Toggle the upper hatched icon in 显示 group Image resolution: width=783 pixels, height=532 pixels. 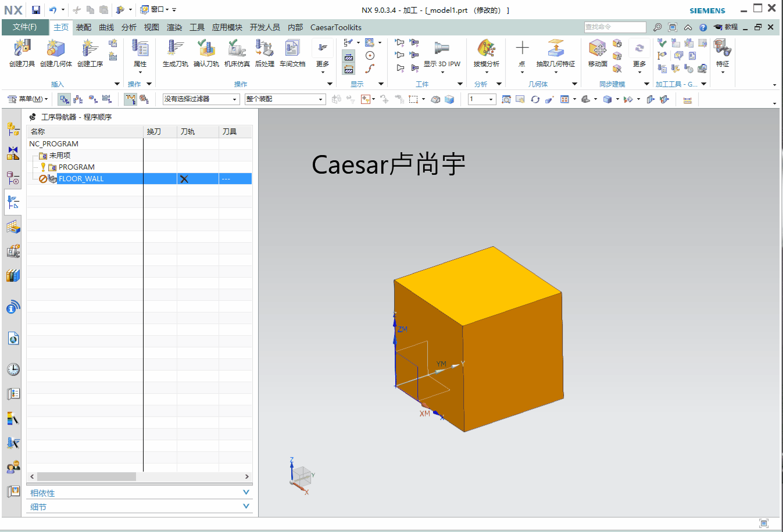[x=349, y=57]
